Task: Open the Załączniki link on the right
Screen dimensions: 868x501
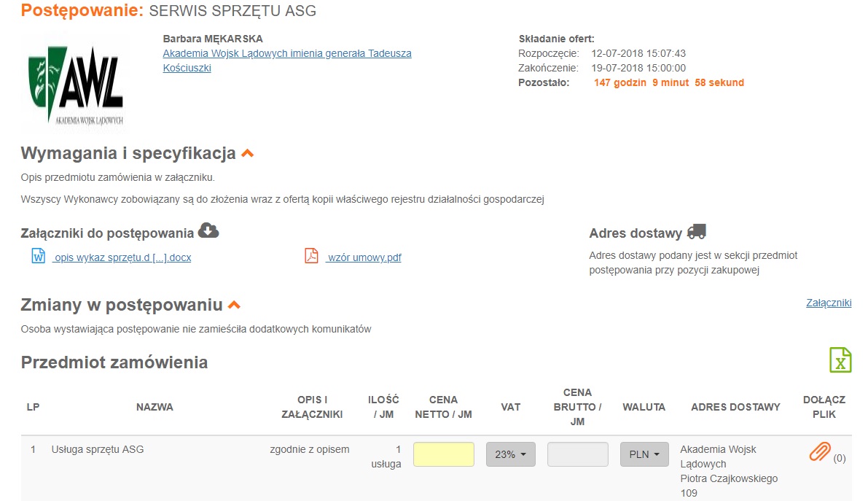Action: 829,303
